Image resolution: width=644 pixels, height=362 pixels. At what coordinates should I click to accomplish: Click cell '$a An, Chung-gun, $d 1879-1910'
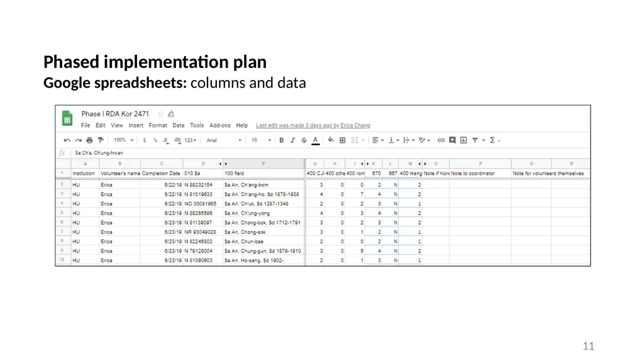264,251
